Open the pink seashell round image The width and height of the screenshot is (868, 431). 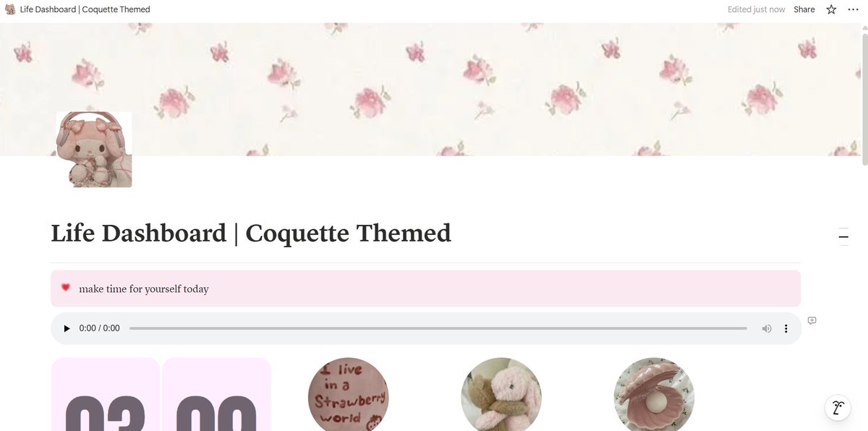(654, 394)
